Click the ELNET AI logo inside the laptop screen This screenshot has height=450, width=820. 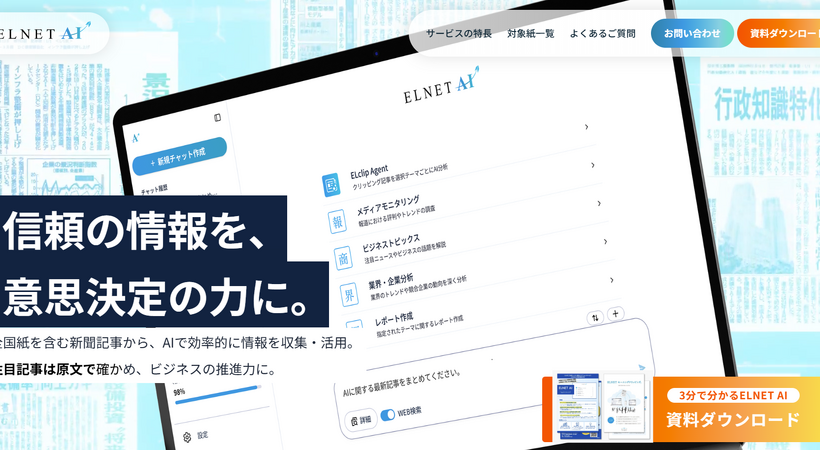click(441, 86)
